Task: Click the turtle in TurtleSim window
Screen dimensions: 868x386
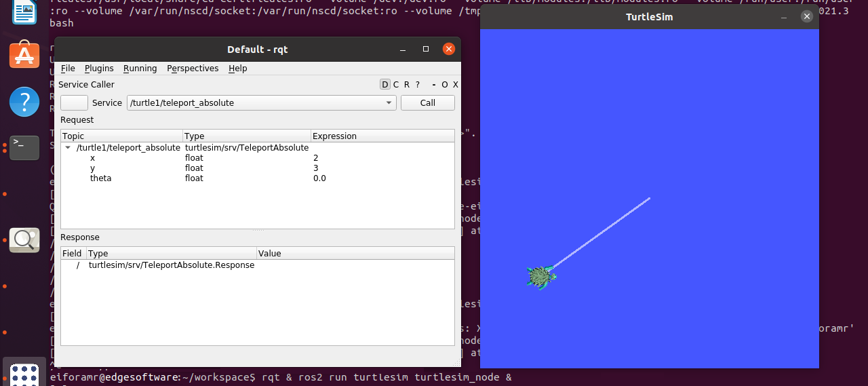Action: 540,277
